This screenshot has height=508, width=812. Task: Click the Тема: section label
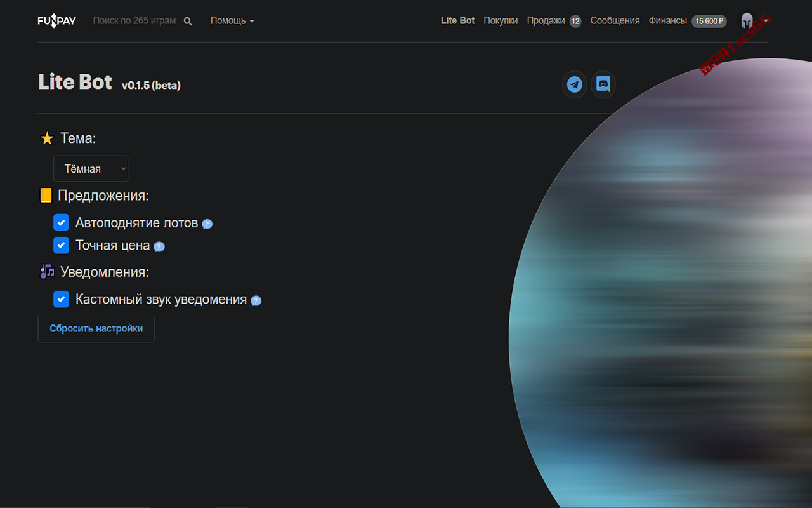[x=78, y=138]
